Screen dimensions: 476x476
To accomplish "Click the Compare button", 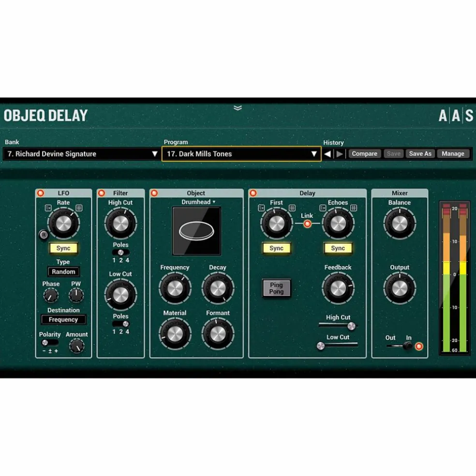I will pos(365,154).
